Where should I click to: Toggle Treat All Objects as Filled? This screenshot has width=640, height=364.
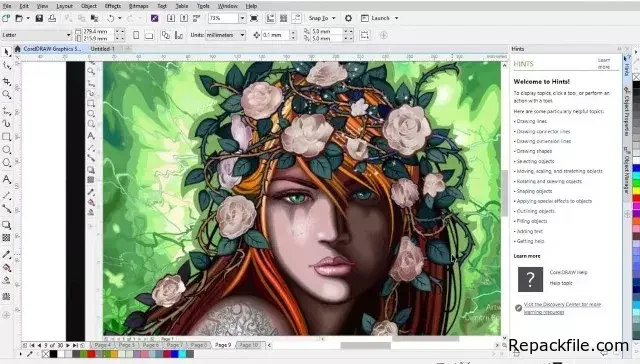click(x=364, y=35)
